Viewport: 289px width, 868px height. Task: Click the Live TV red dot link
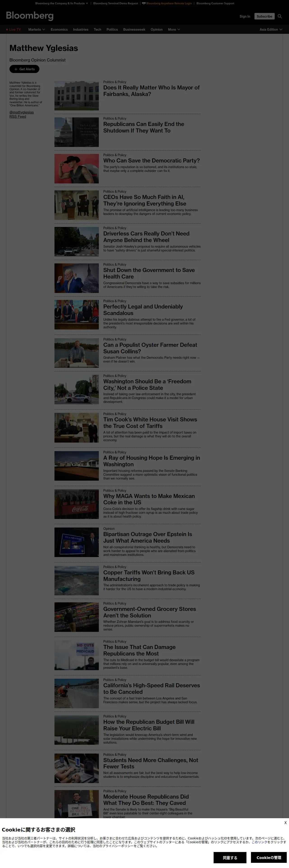click(x=14, y=30)
